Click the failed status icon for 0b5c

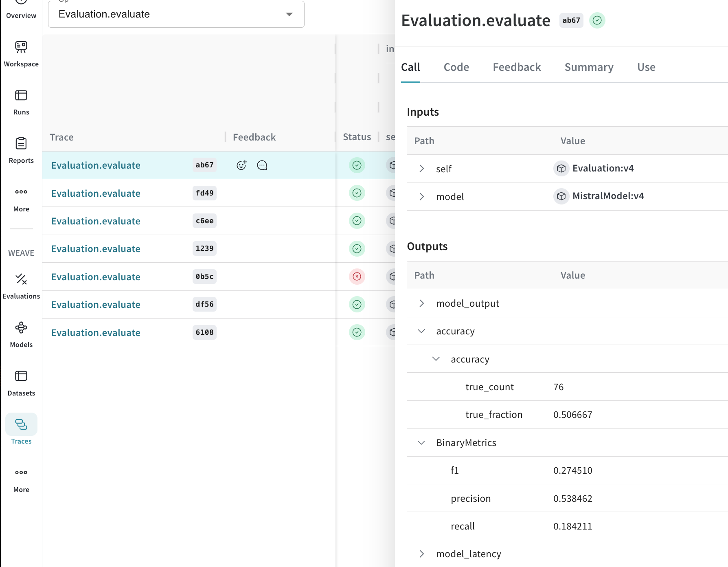[x=357, y=277]
